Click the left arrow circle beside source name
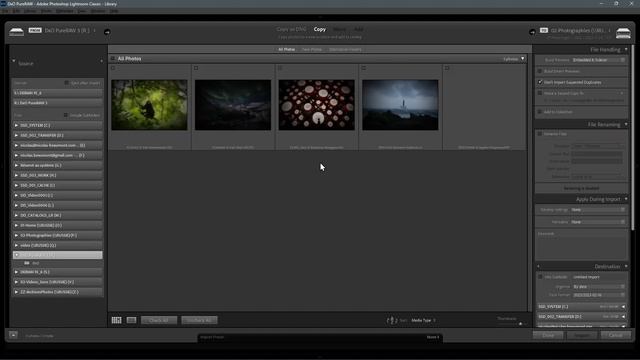This screenshot has width=640, height=360. coord(107,32)
